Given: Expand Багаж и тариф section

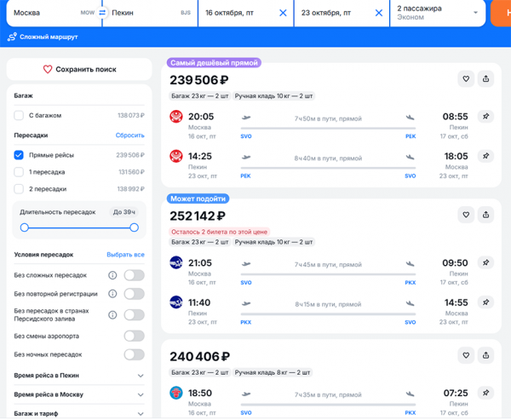Looking at the screenshot, I should pyautogui.click(x=79, y=413).
